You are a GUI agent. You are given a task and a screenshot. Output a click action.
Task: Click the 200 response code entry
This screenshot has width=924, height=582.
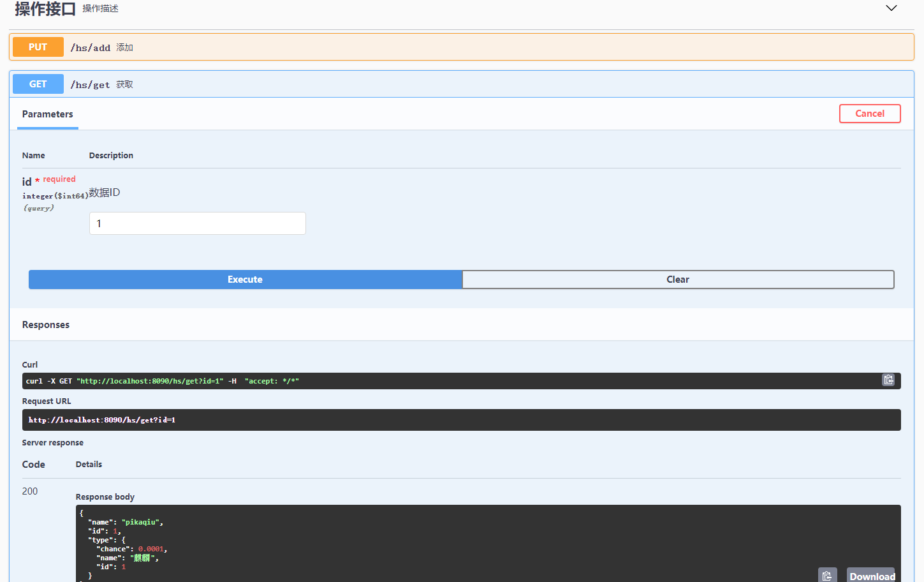point(29,491)
